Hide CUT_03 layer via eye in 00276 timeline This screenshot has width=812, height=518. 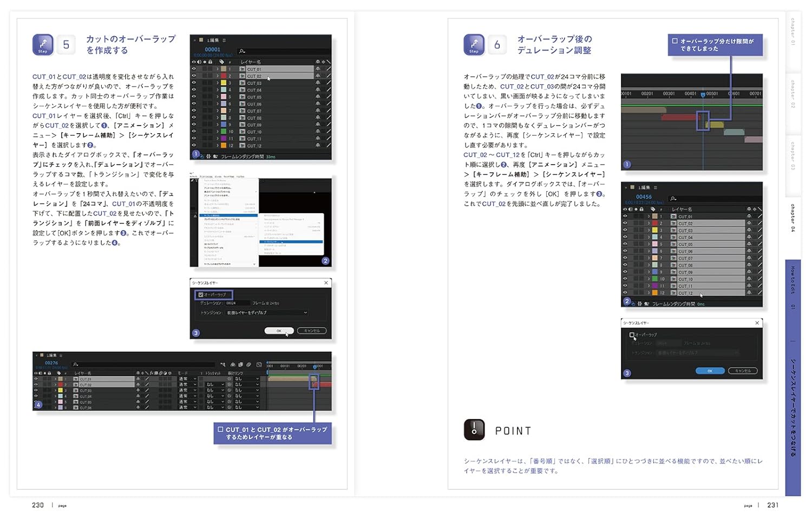[x=36, y=390]
